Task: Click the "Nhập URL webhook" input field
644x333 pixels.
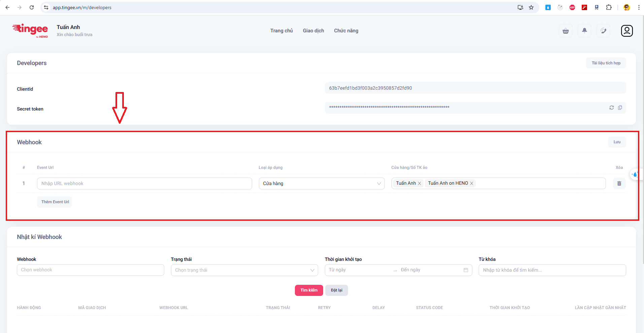Action: coord(144,183)
